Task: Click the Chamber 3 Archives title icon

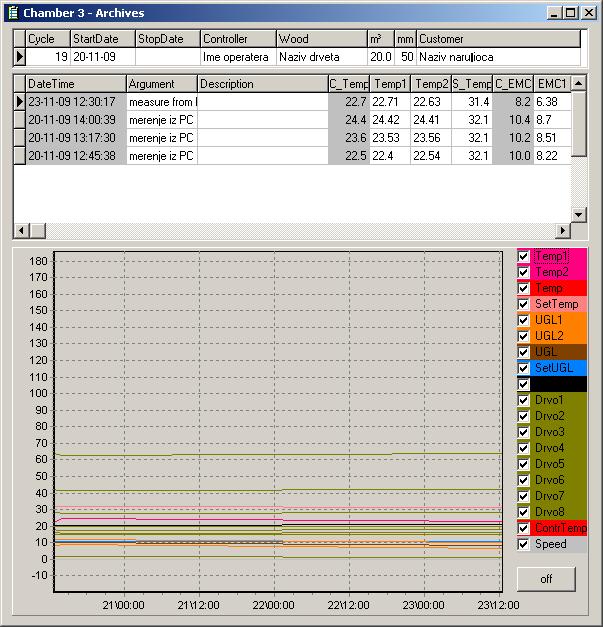Action: click(13, 13)
